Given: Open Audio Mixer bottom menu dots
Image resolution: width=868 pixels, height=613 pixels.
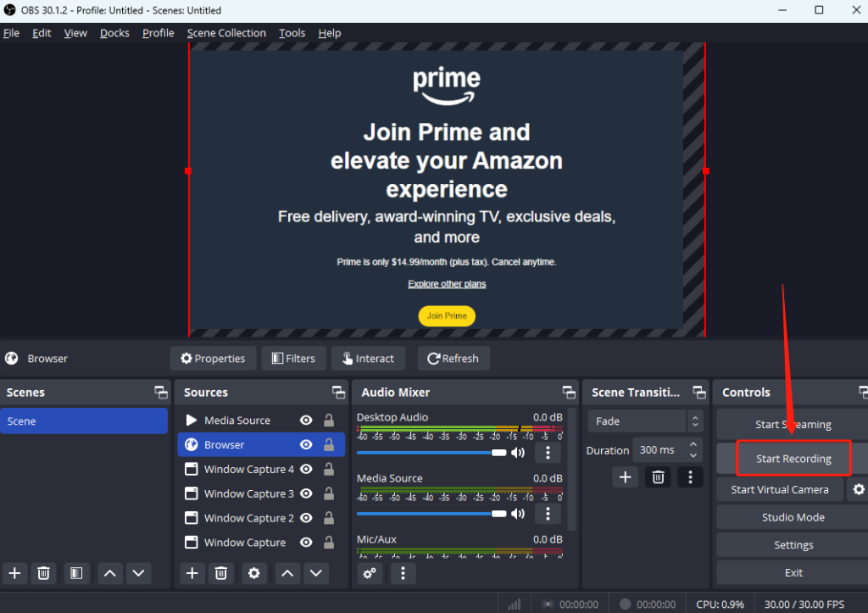Looking at the screenshot, I should (403, 573).
